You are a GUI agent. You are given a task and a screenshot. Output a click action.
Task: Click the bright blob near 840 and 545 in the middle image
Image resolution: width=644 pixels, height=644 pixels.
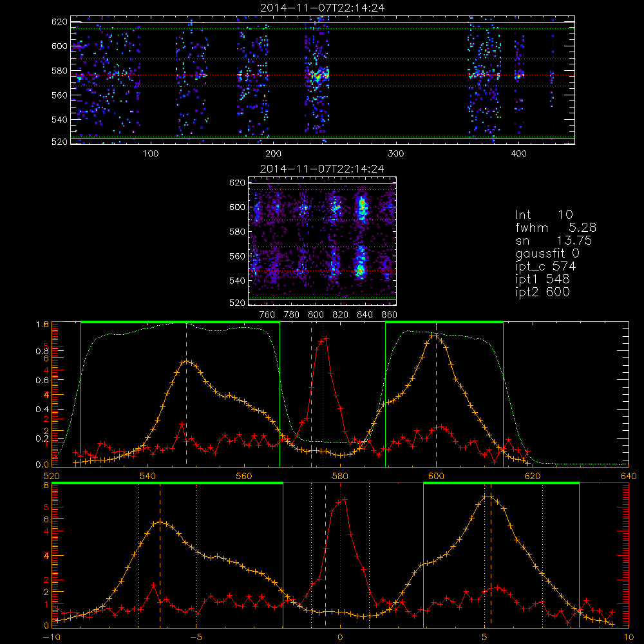360,270
